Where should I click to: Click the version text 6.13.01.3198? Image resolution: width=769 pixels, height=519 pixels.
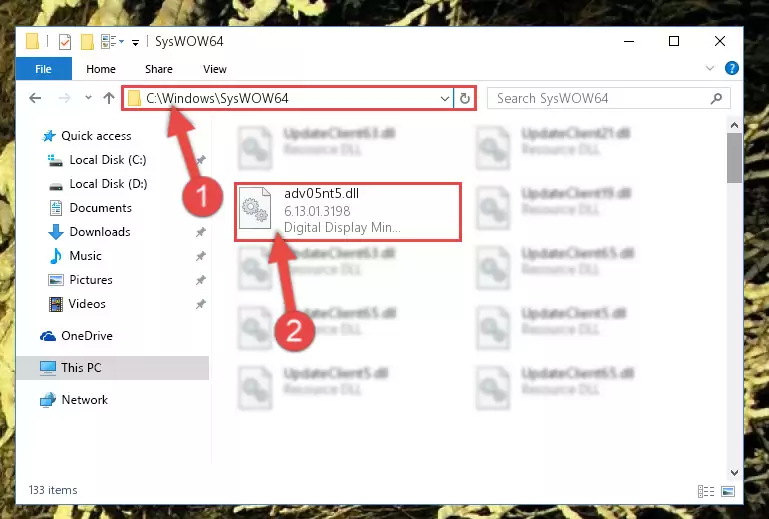317,211
